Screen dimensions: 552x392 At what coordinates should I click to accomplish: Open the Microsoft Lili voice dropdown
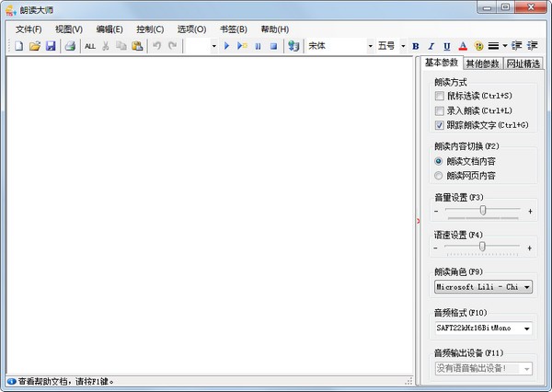[483, 287]
